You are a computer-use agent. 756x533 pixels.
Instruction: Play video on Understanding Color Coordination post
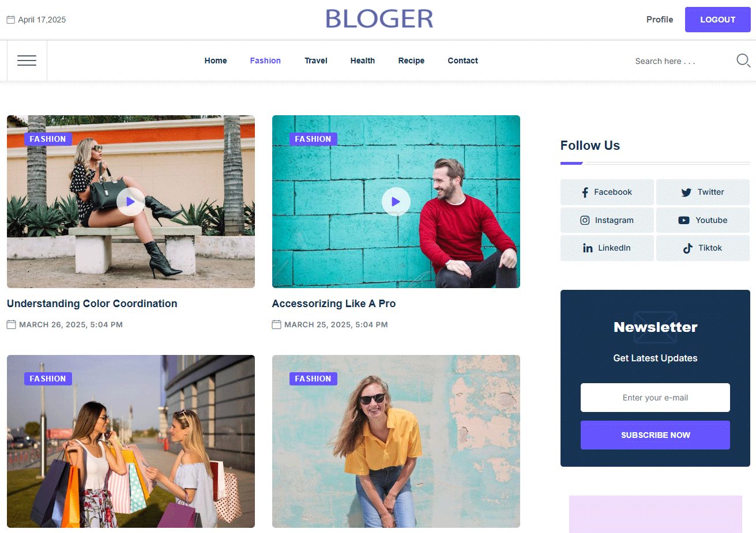click(131, 202)
